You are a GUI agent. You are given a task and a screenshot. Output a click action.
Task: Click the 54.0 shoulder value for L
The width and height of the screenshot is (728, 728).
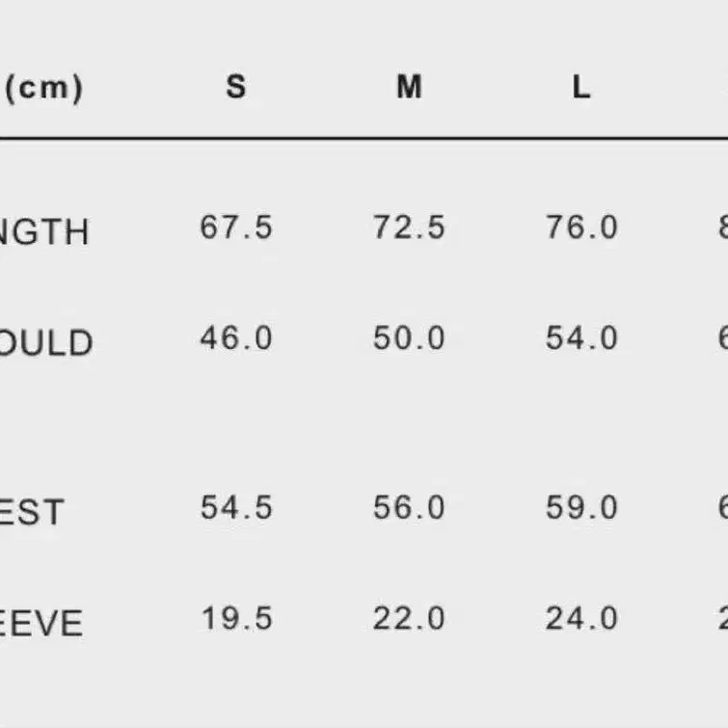581,338
